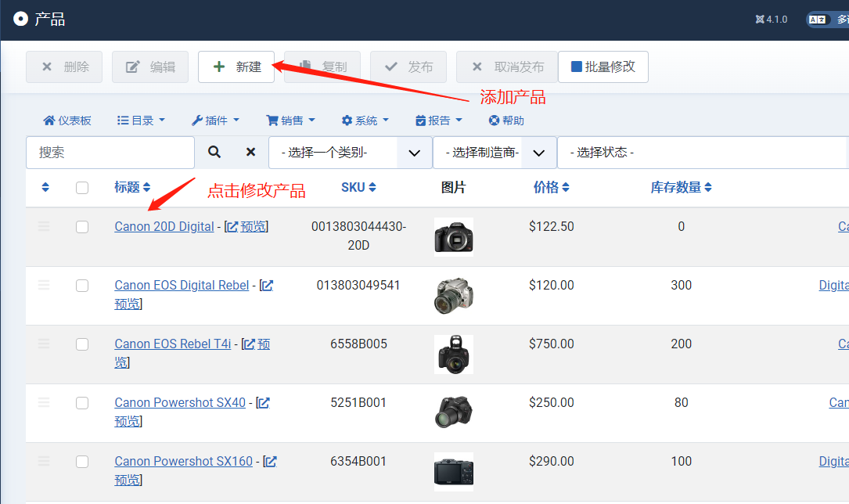Image resolution: width=849 pixels, height=504 pixels.
Task: Focus the 搜索 search input field
Action: [110, 153]
